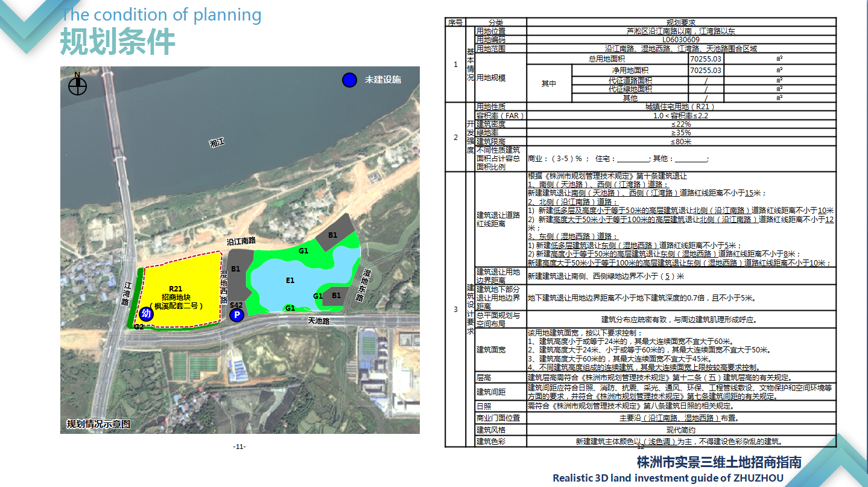Click the 总用地面积 value 70255.03
Viewport: 868px width, 487px height.
706,59
